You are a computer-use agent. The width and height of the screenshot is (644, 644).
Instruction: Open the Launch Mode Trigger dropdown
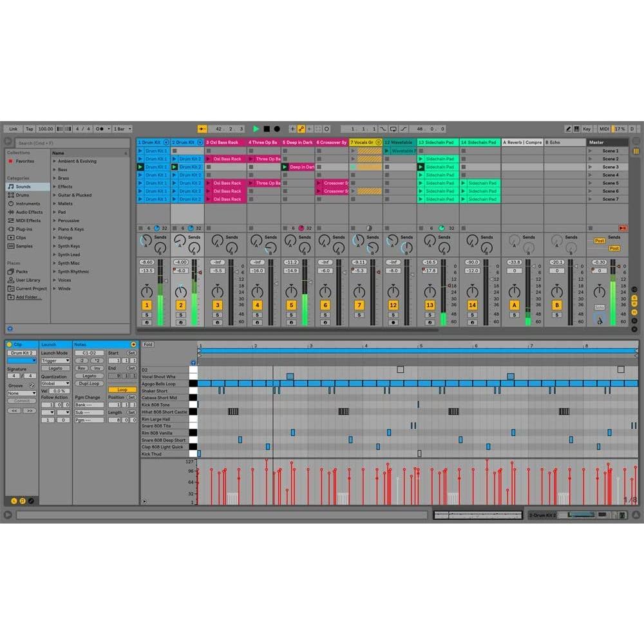tap(55, 361)
